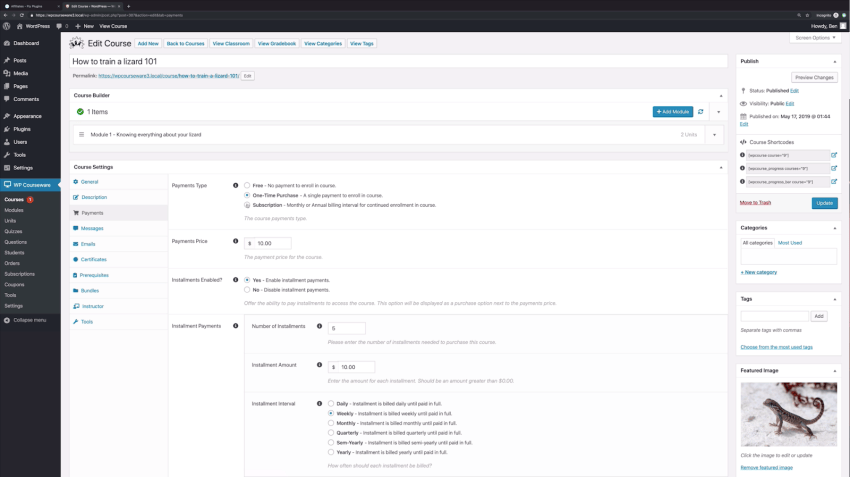Choose the Subscription payments type
The image size is (850, 477).
coord(247,205)
